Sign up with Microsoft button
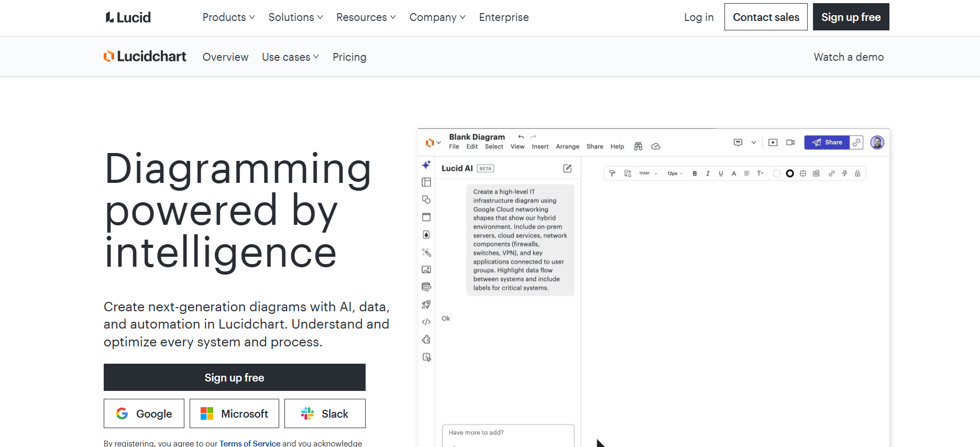 click(234, 413)
